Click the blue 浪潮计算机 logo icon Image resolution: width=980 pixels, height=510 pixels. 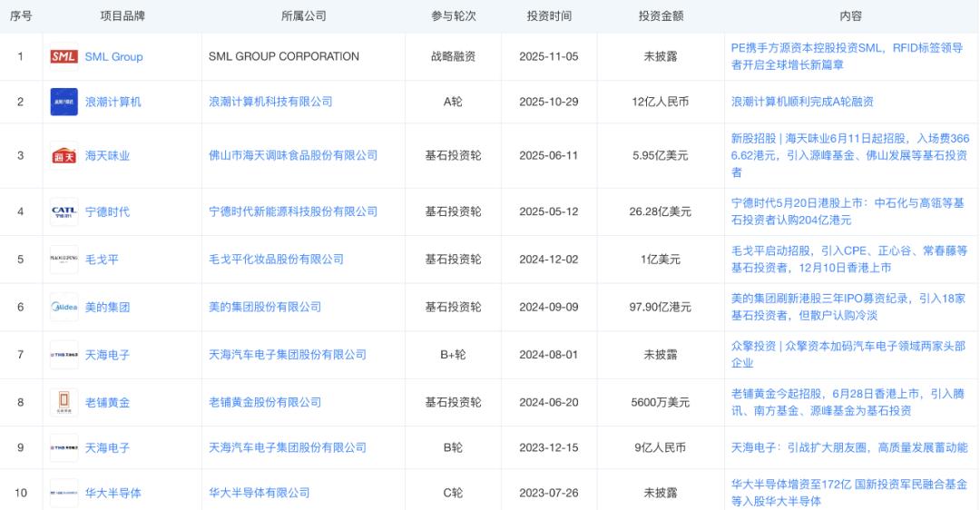[64, 102]
